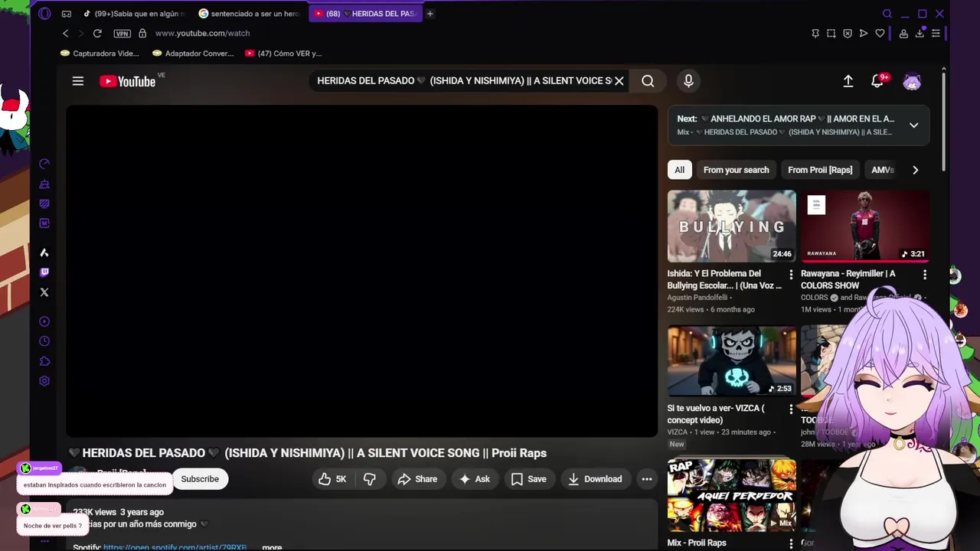Viewport: 980px width, 551px height.
Task: Open the browser downloads icon
Action: [x=920, y=34]
